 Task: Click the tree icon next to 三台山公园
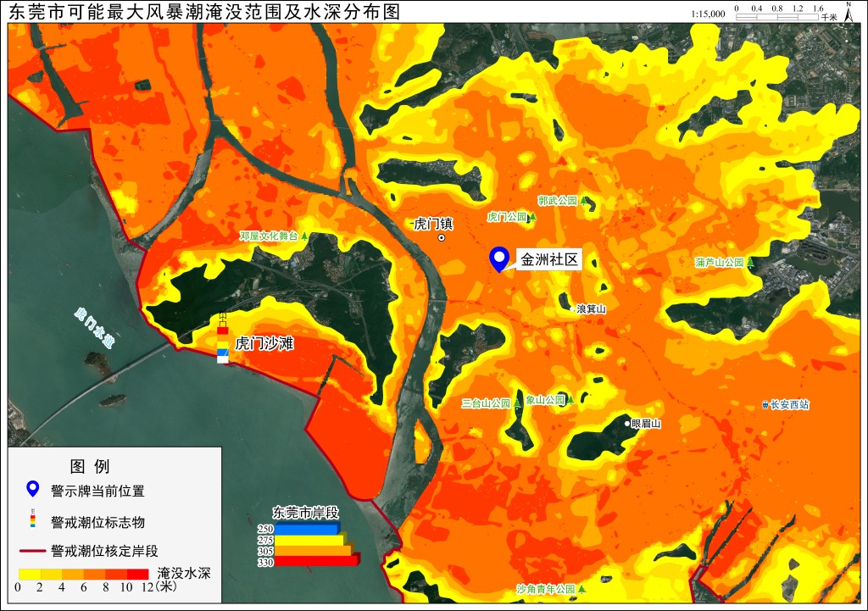click(x=517, y=403)
